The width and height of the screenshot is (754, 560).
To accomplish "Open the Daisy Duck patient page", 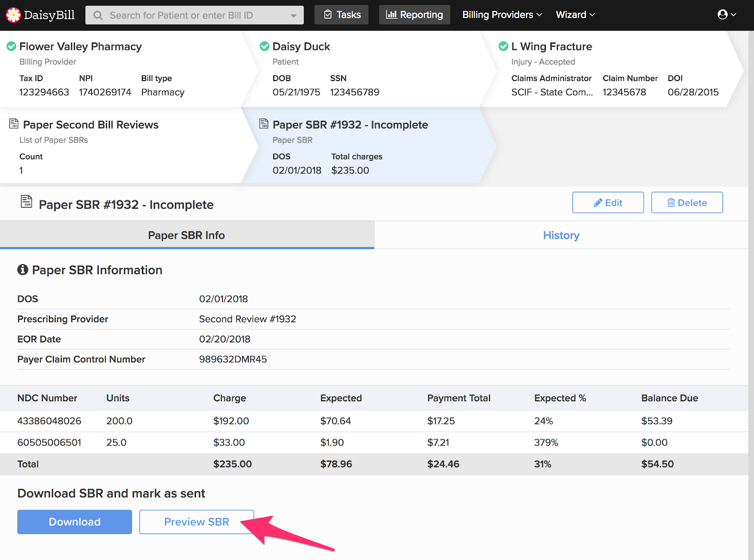I will [x=301, y=46].
